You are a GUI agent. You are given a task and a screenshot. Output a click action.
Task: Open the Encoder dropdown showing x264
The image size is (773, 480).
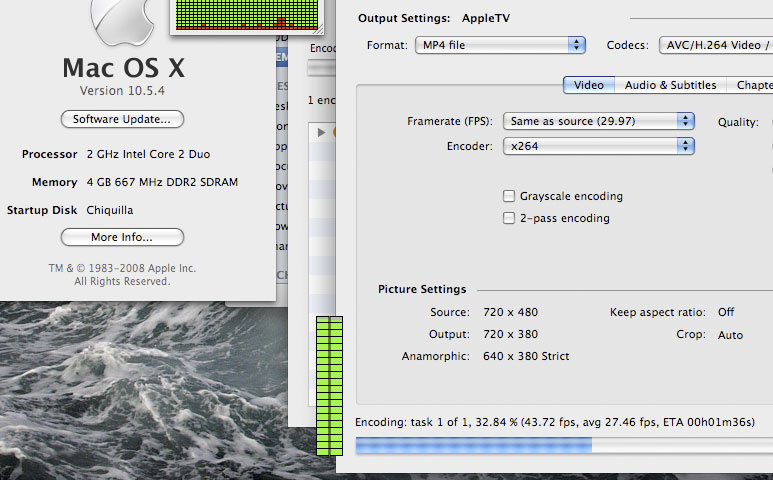point(598,146)
